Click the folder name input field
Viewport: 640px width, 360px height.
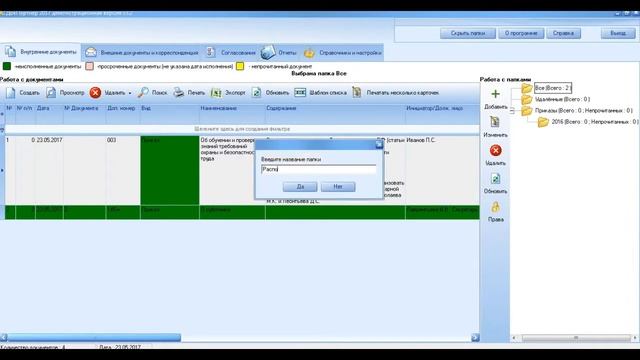coord(318,169)
